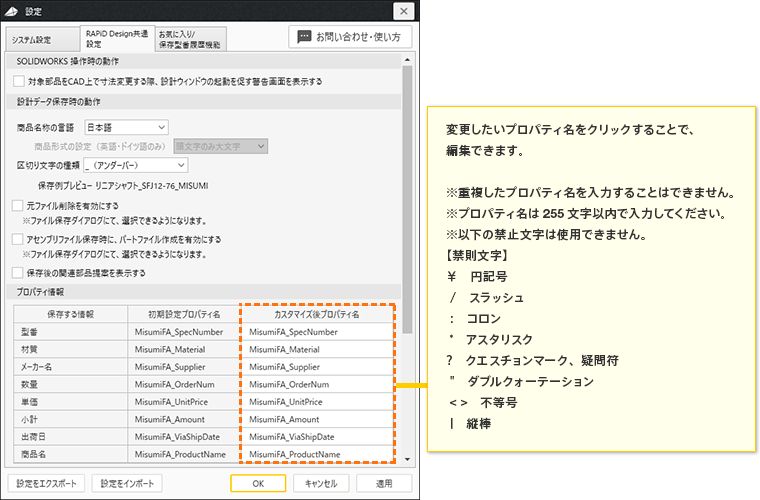Image resolution: width=760 pixels, height=500 pixels.
Task: Check 保存後の関連部品提案を表示する option
Action: (x=17, y=272)
